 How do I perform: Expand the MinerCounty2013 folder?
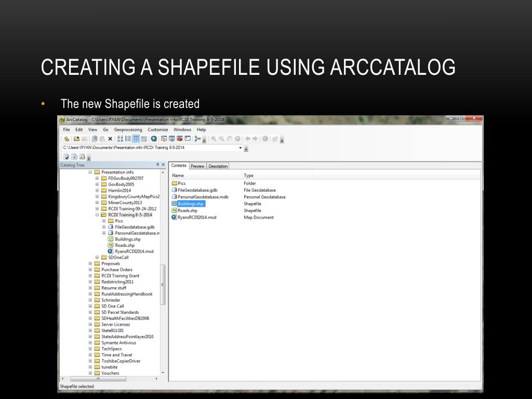click(97, 203)
